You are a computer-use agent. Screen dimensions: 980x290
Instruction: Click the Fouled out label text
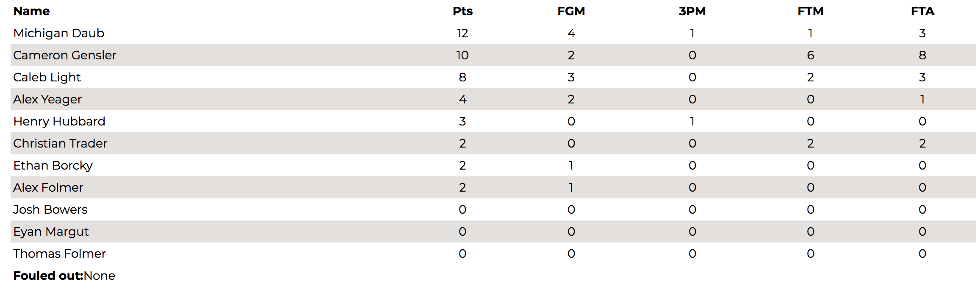point(49,276)
